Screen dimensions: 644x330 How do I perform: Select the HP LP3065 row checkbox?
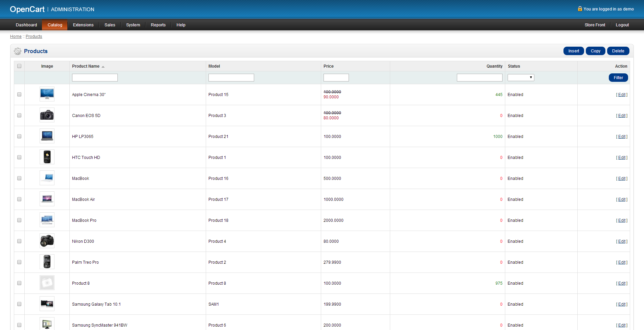[x=19, y=136]
